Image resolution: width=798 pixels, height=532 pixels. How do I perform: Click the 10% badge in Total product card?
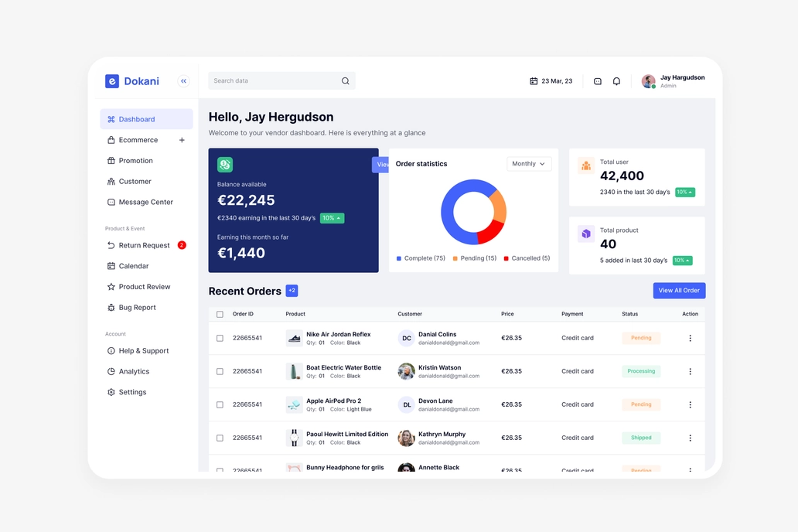pos(683,261)
